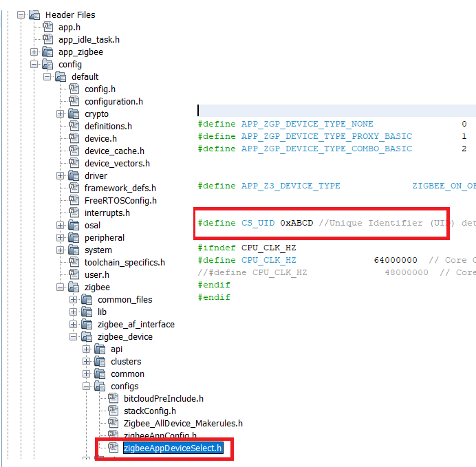Click the config.h file icon
476x467 pixels.
point(74,89)
